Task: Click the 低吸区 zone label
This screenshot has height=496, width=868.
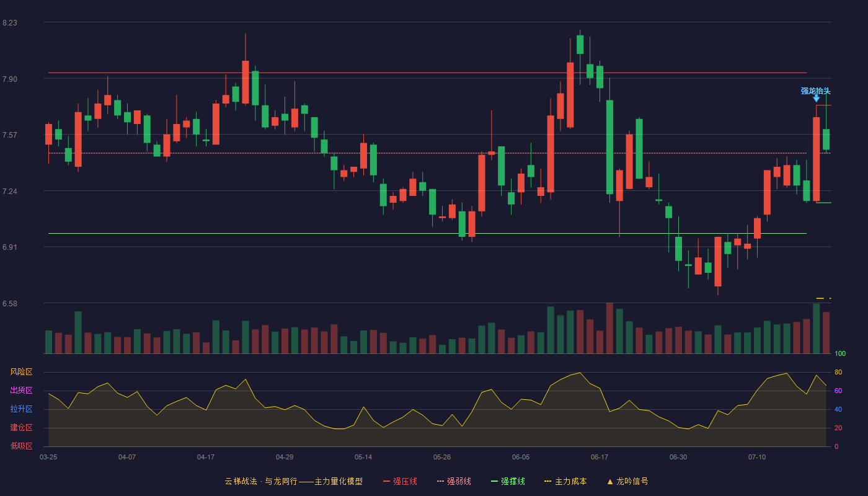Action: click(x=21, y=446)
